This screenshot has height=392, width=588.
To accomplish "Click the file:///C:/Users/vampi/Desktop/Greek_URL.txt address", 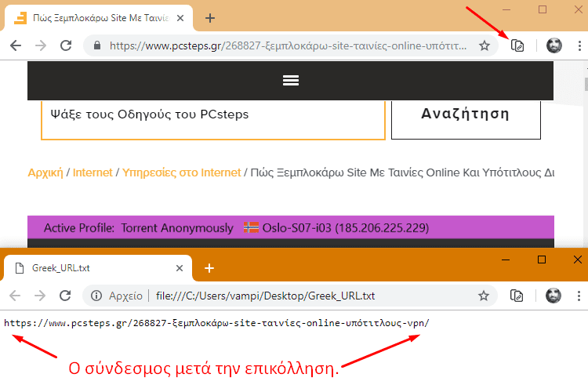I will (x=265, y=296).
